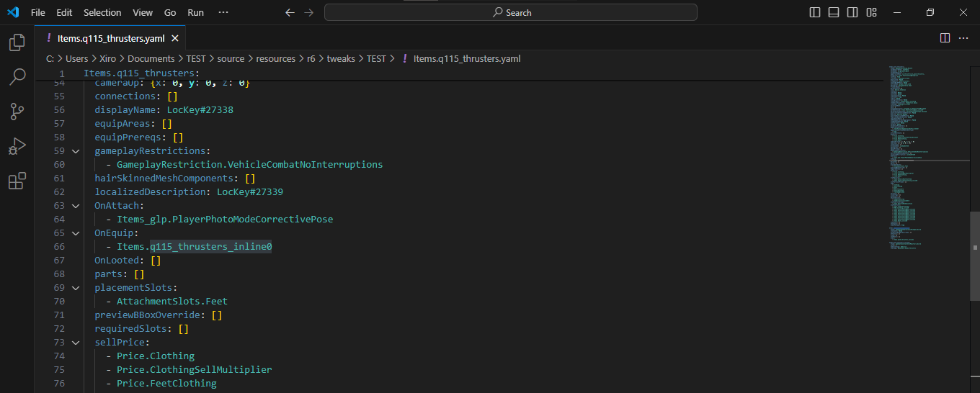Screen dimensions: 980x393
Task: Open the Source Control view
Action: pyautogui.click(x=17, y=112)
